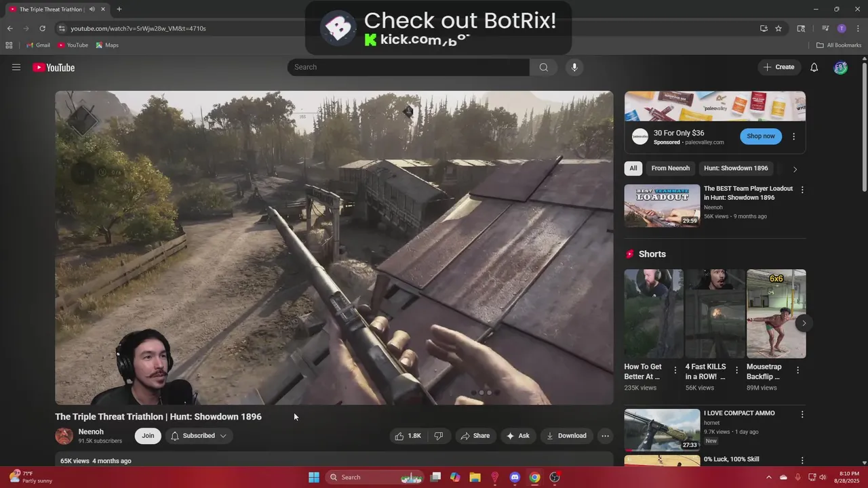Viewport: 868px width, 488px height.
Task: Like the video with thumbs up
Action: point(408,436)
